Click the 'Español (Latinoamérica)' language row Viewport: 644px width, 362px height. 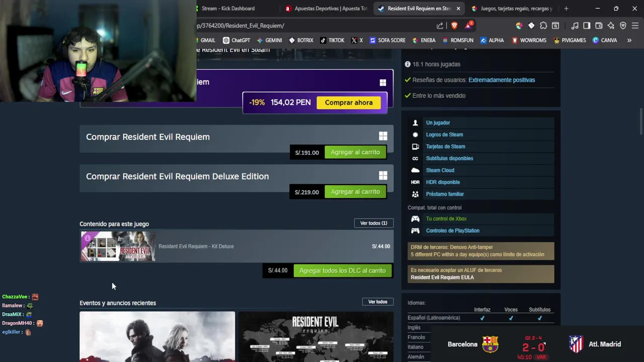click(x=480, y=318)
